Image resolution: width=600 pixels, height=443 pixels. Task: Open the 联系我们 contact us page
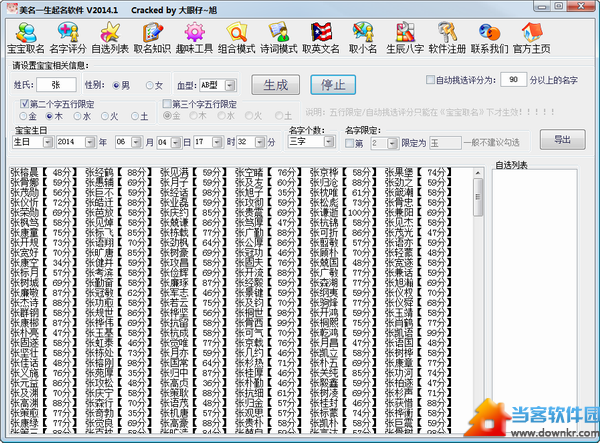(489, 37)
